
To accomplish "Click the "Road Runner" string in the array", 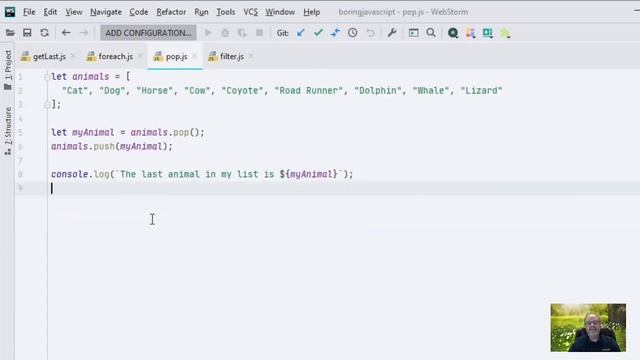I will pos(309,91).
